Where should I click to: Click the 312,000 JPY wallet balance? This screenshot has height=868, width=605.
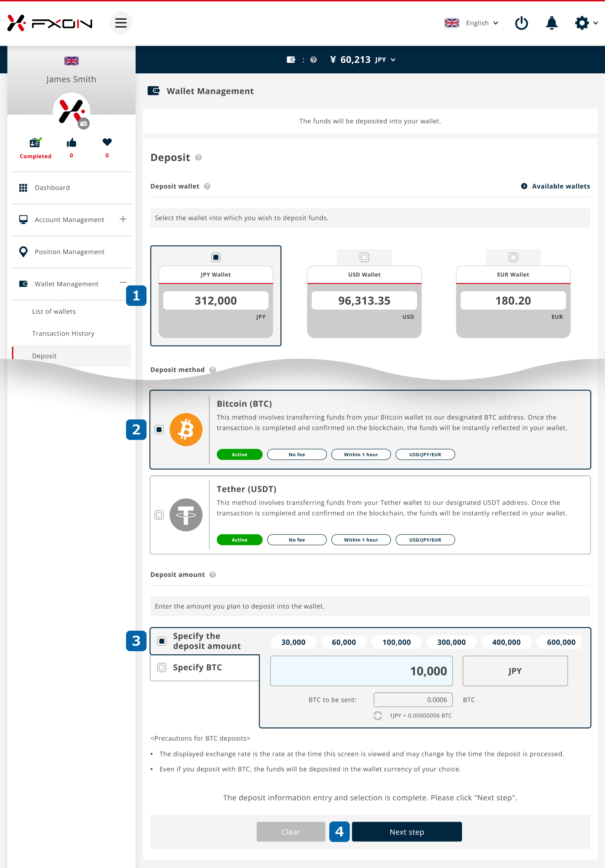(x=216, y=301)
